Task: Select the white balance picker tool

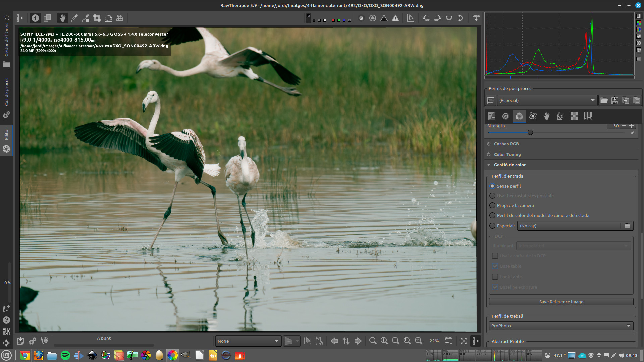Action: coord(74,18)
